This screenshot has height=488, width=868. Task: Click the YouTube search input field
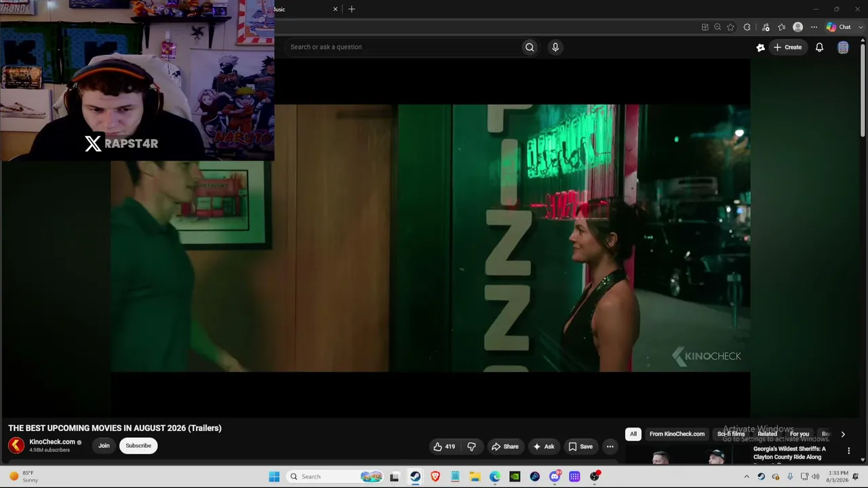[403, 47]
